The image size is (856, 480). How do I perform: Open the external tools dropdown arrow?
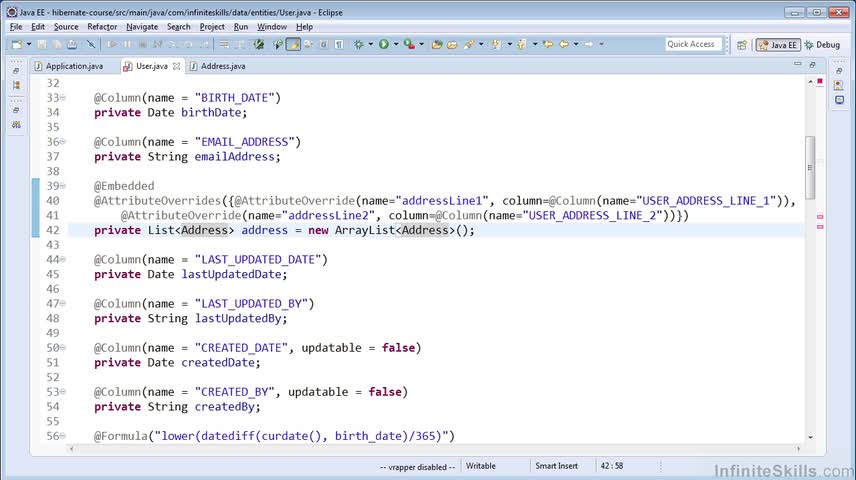point(421,44)
